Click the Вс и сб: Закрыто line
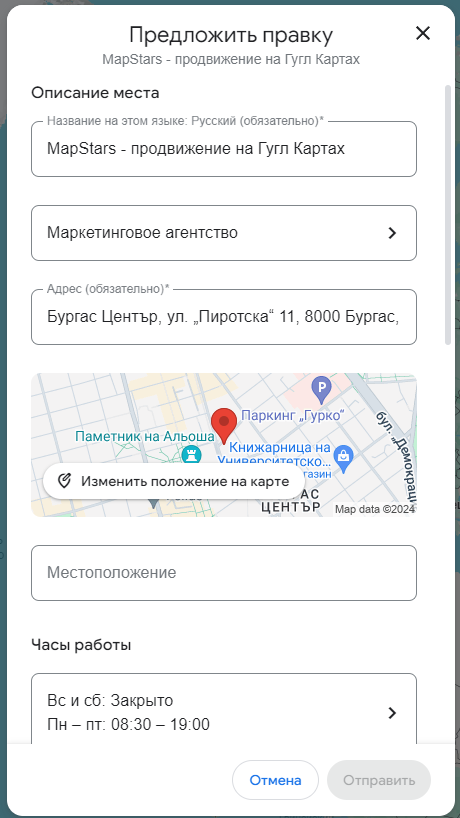The width and height of the screenshot is (460, 818). [110, 700]
